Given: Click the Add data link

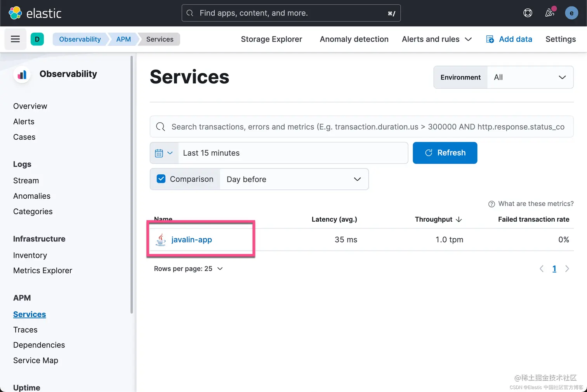Looking at the screenshot, I should click(515, 39).
